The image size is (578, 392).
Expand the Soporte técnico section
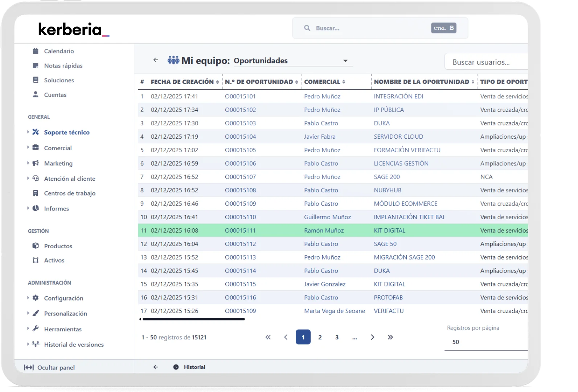click(x=28, y=132)
